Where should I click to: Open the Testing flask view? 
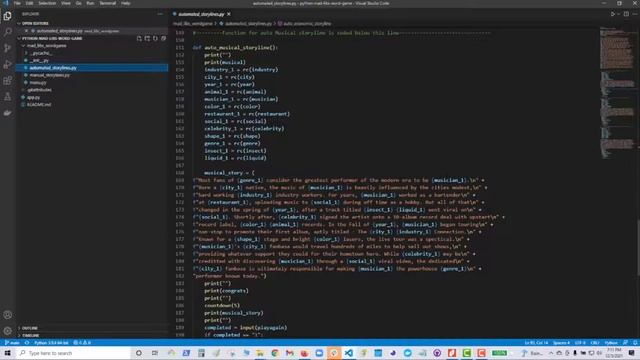(x=7, y=97)
